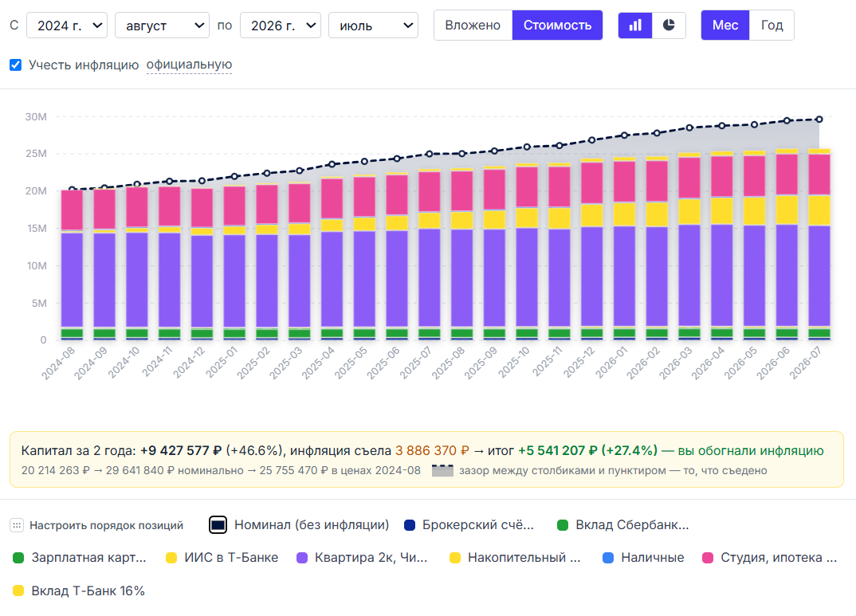Screen dimensions: 856x616
Task: Switch to the Год period tab
Action: coord(772,25)
